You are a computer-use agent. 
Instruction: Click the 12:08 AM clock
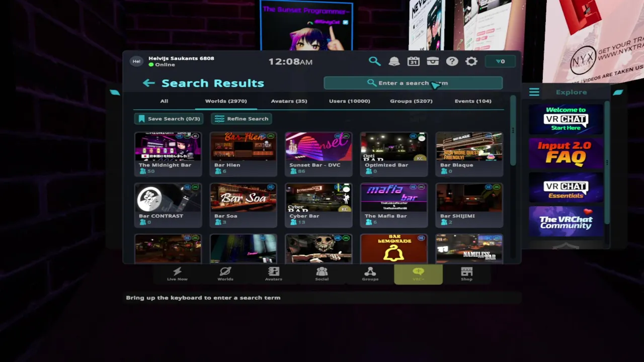(290, 61)
